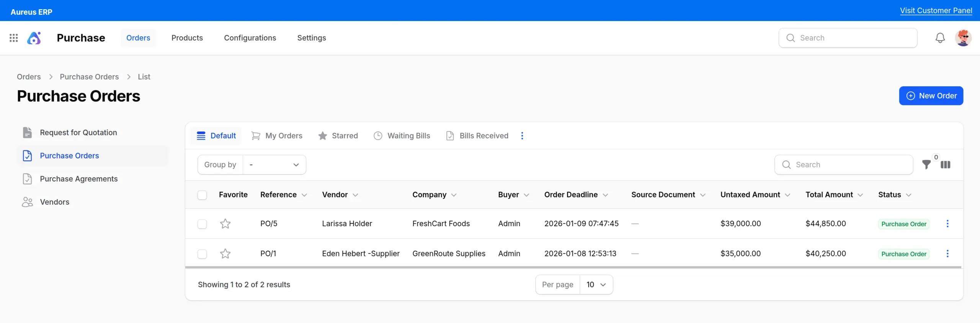Viewport: 980px width, 323px height.
Task: Create a New Order
Action: click(x=931, y=96)
